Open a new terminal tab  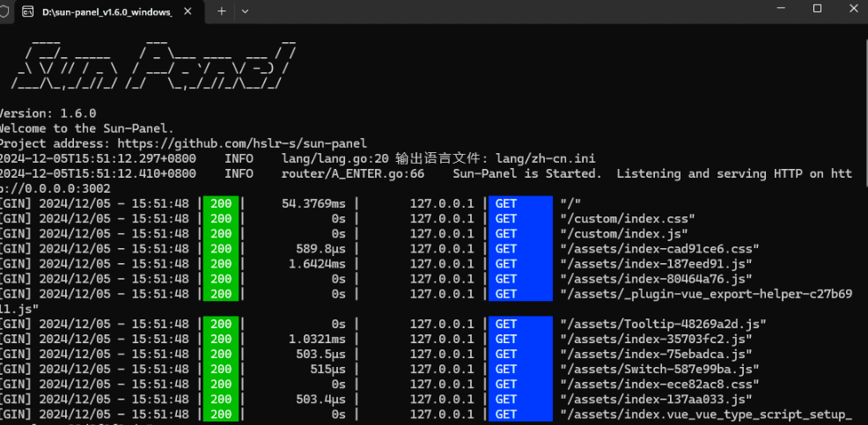[x=222, y=11]
